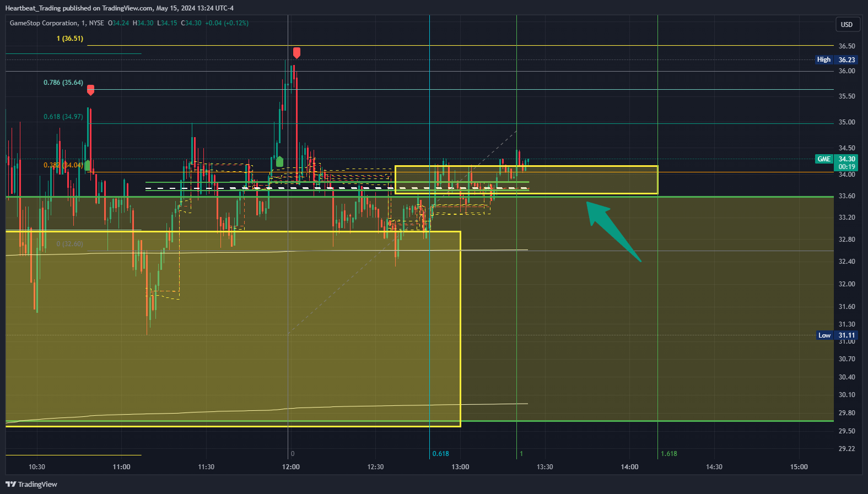Click the open value O34.24

(x=118, y=23)
